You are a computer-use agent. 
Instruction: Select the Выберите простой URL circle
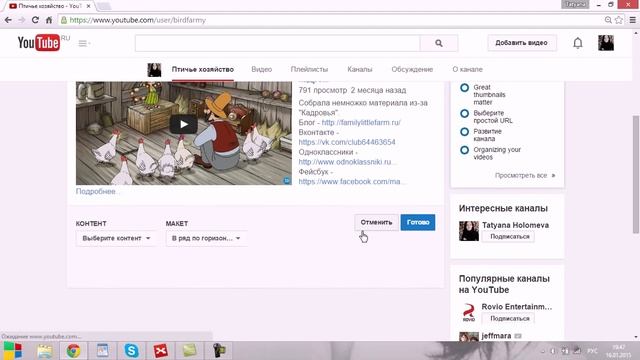[x=464, y=113]
